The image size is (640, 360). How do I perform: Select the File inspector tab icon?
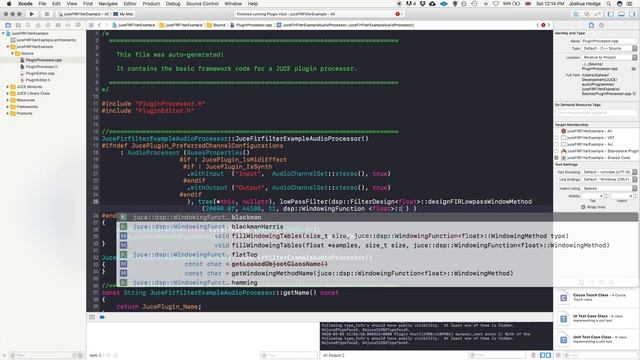[591, 25]
